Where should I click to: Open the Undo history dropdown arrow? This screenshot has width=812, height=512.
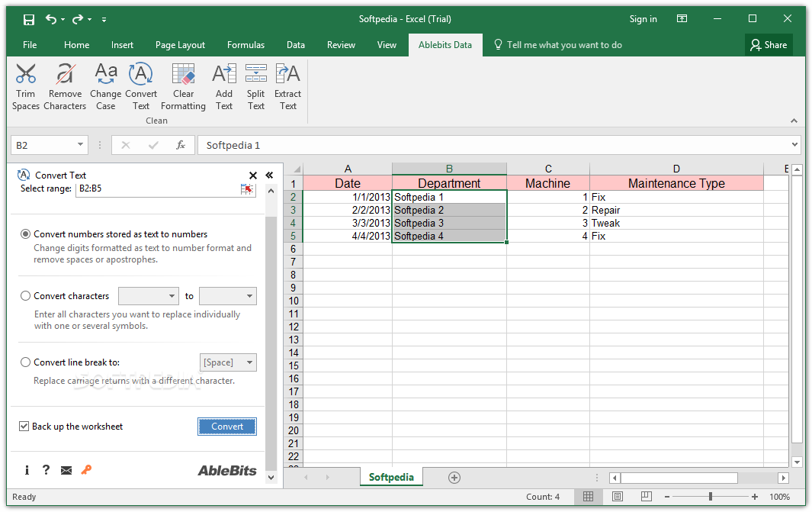(x=63, y=20)
